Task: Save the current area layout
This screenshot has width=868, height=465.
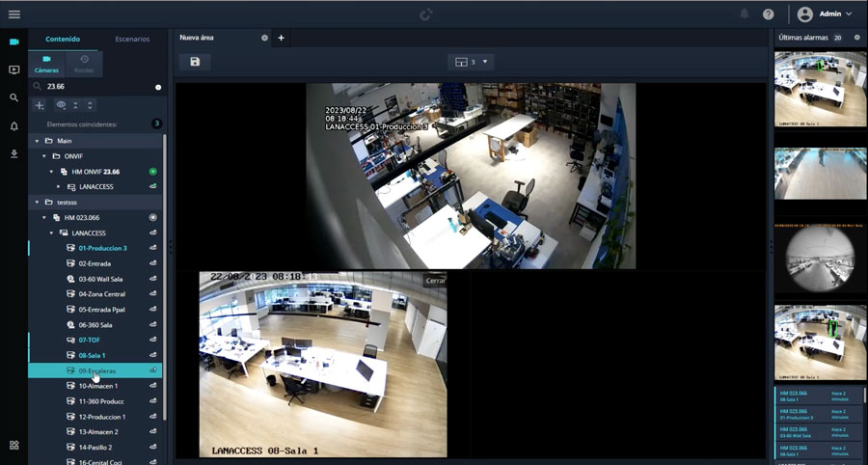Action: [195, 62]
